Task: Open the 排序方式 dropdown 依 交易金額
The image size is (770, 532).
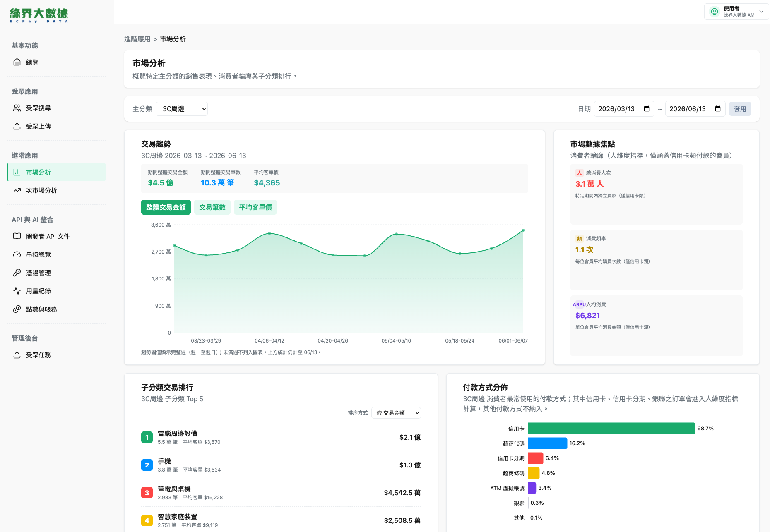Action: pyautogui.click(x=396, y=413)
